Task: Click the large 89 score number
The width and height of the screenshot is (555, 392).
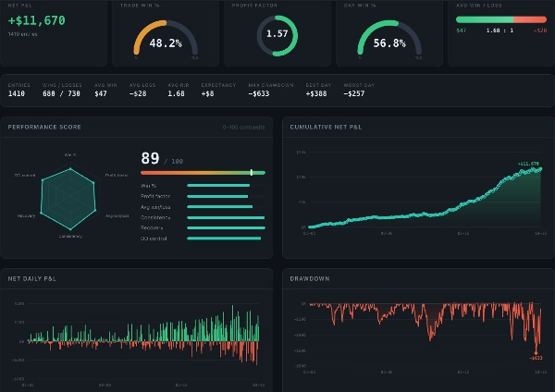Action: [x=150, y=158]
